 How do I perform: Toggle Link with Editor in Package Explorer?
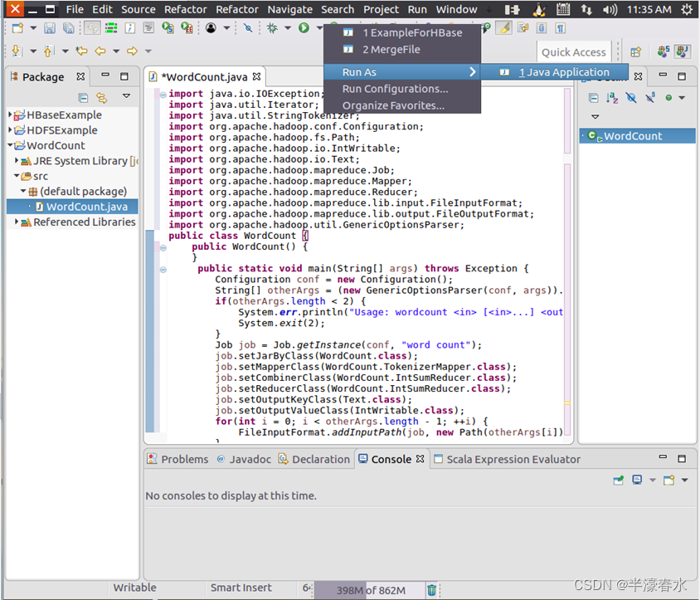(102, 98)
